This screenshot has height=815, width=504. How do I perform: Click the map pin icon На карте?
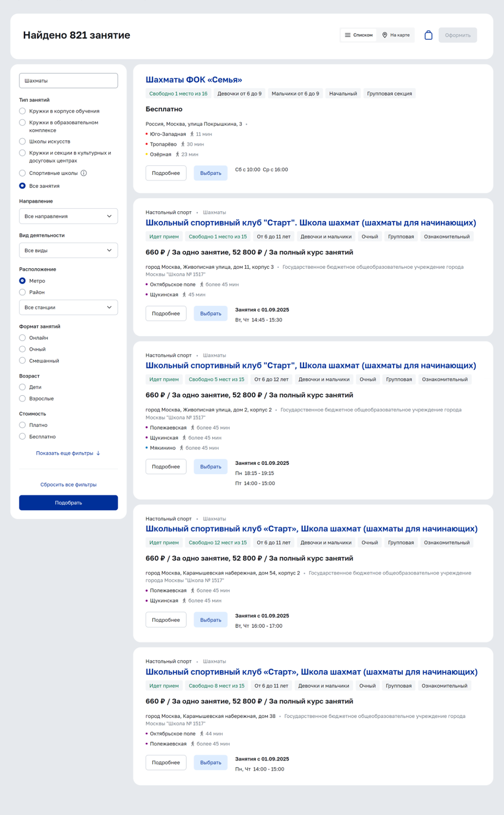coord(385,35)
